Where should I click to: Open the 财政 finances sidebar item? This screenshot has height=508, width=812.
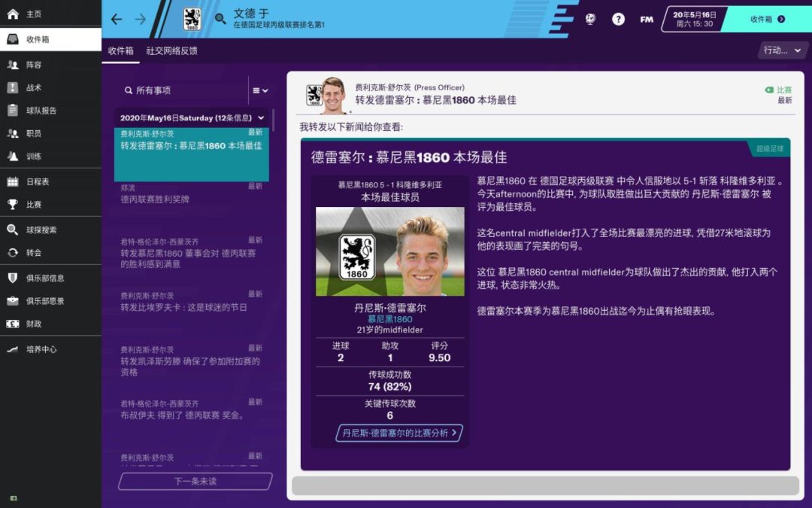(x=50, y=324)
